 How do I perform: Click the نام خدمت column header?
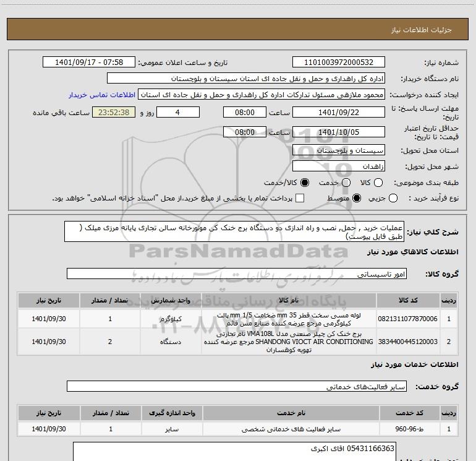pyautogui.click(x=291, y=413)
